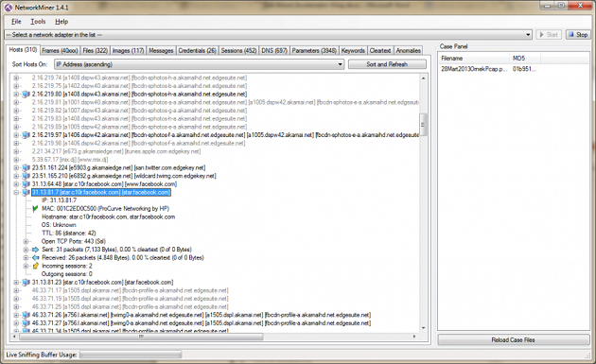Switch to the Images (117) tab

tap(128, 50)
